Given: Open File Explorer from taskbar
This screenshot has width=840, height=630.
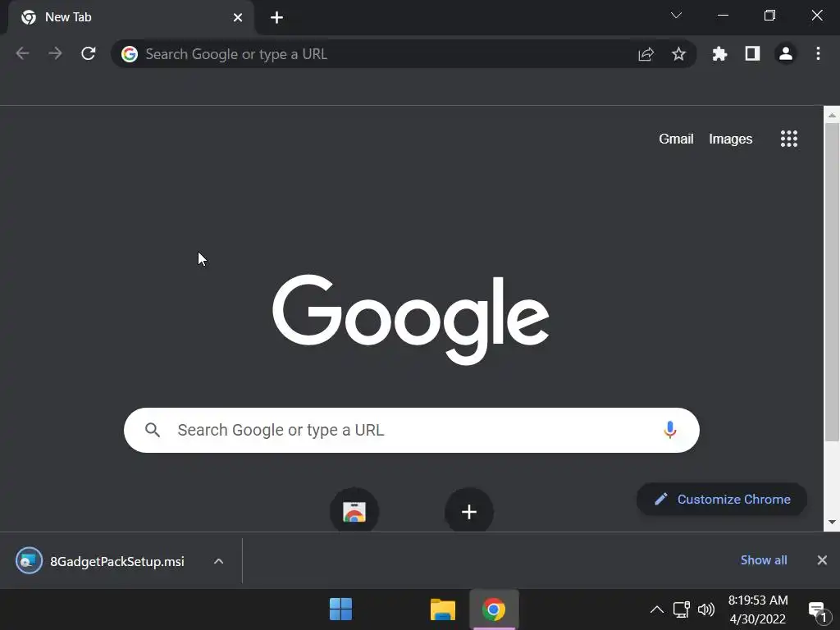Looking at the screenshot, I should [x=442, y=609].
